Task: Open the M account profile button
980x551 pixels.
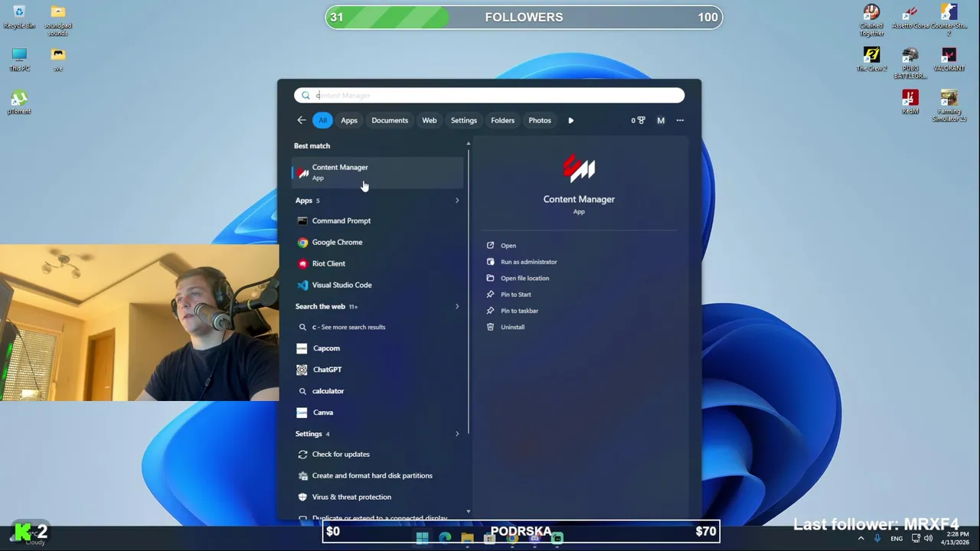Action: point(661,120)
